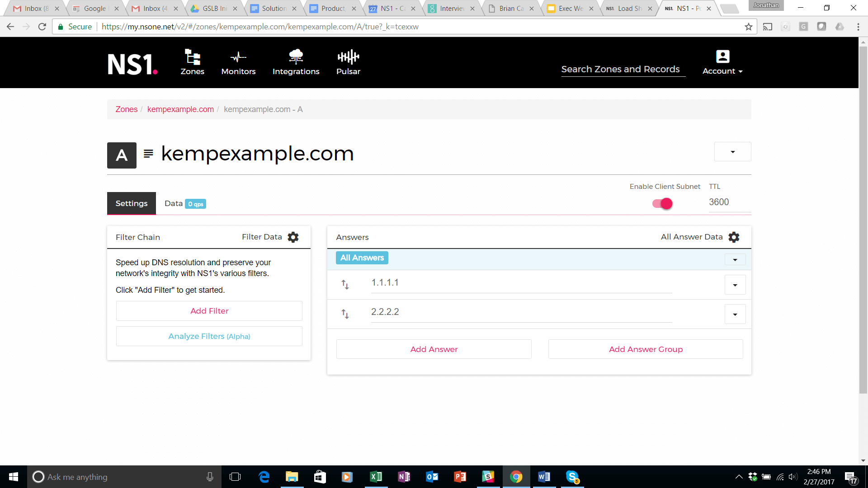Screen dimensions: 868x488
Task: Click the record notes icon beside kempexample.com
Action: click(148, 154)
